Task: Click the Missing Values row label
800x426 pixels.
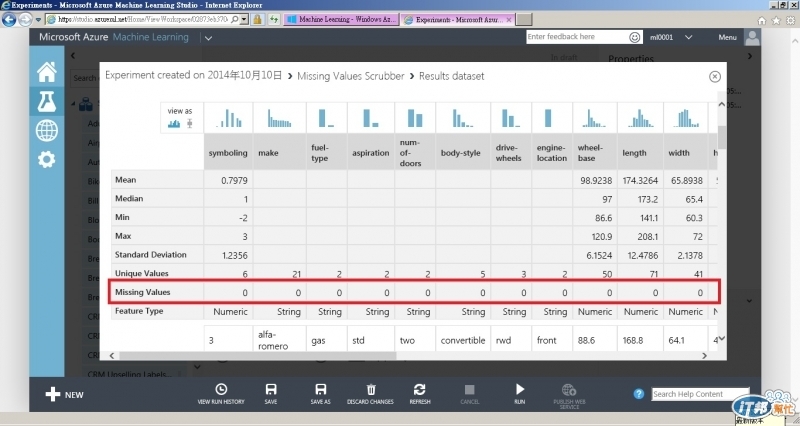Action: coord(142,292)
